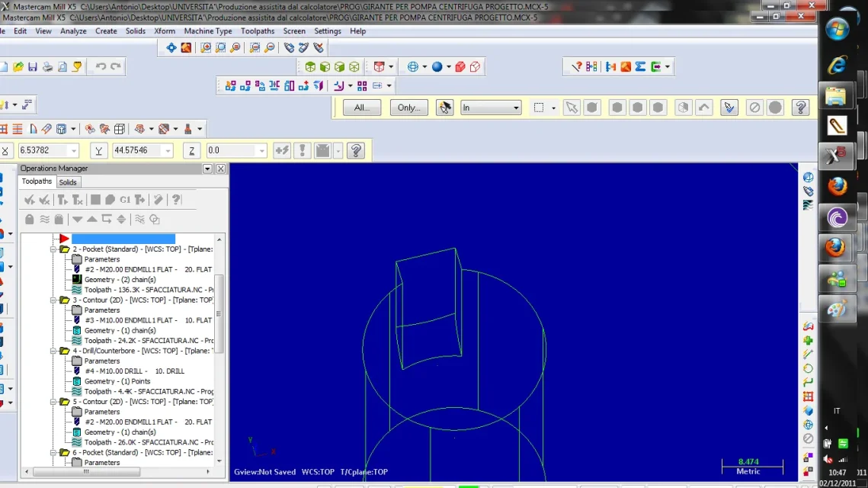Click the Internet Explorer icon in sidebar

tap(837, 65)
